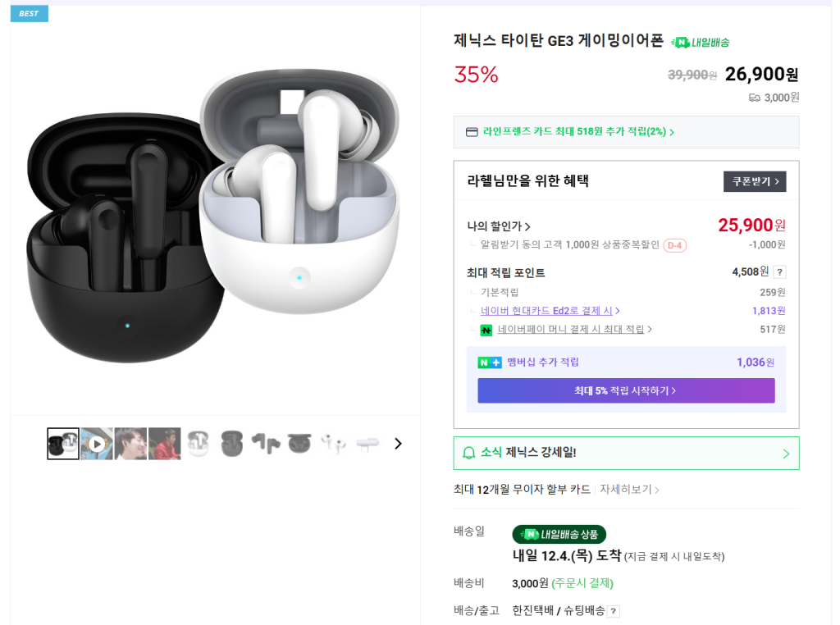The image size is (840, 625).
Task: Open 네이버페이 머니 결제 시 최대 적립 link
Action: [574, 330]
